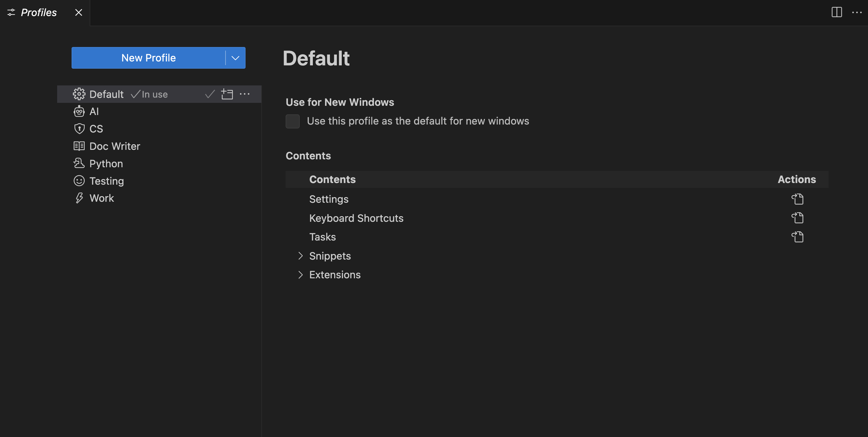Select the Python profile icon
The image size is (868, 437).
(x=79, y=163)
